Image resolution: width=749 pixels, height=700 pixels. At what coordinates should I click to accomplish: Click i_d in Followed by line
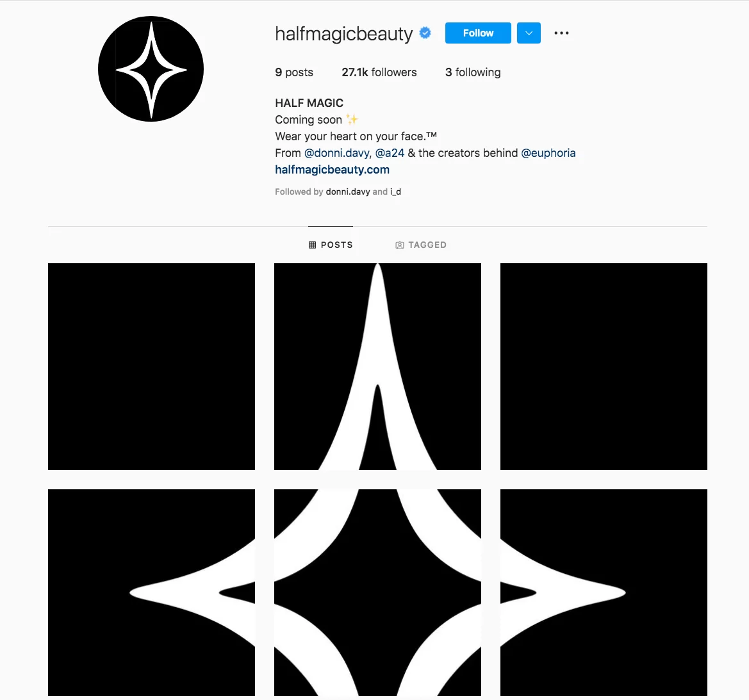click(395, 191)
